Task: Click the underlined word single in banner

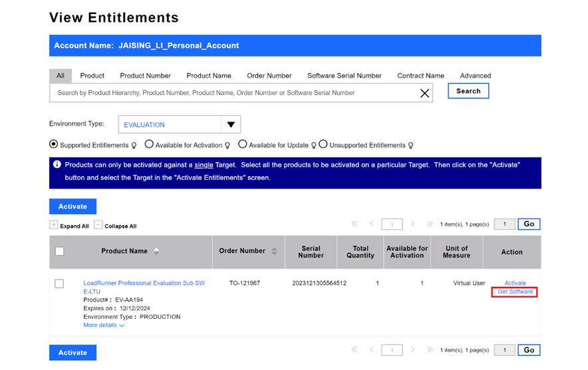Action: click(204, 165)
